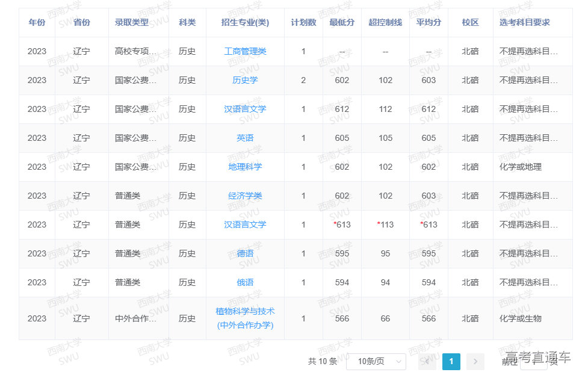This screenshot has height=381, width=588.
Task: Click the 校区 column header
Action: tap(471, 22)
